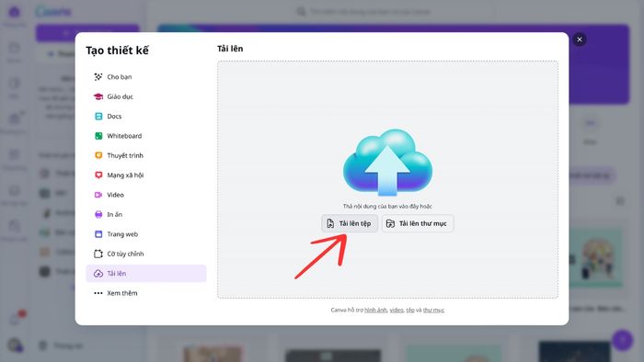Open the tệp supported formats link
This screenshot has height=362, width=644.
point(410,310)
